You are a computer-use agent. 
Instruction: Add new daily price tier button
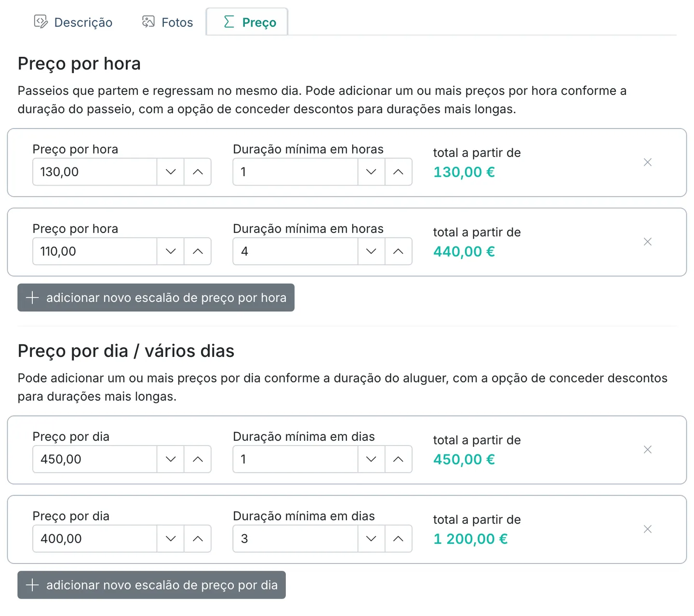[151, 585]
